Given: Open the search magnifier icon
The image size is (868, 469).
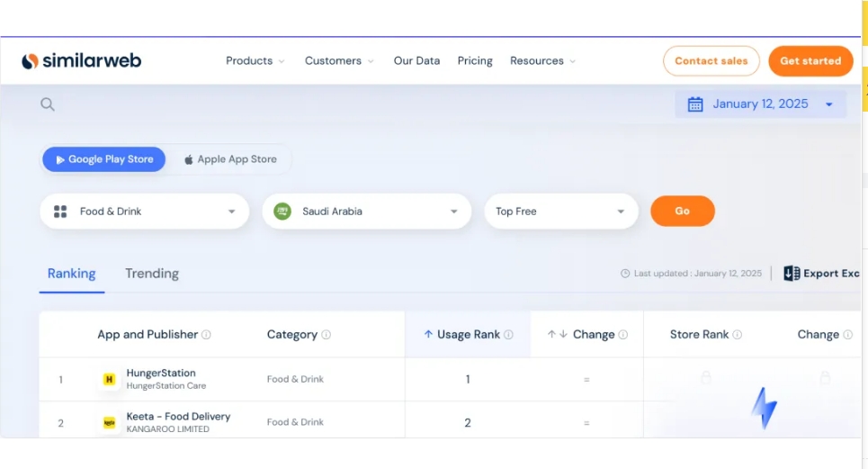Looking at the screenshot, I should click(x=48, y=104).
